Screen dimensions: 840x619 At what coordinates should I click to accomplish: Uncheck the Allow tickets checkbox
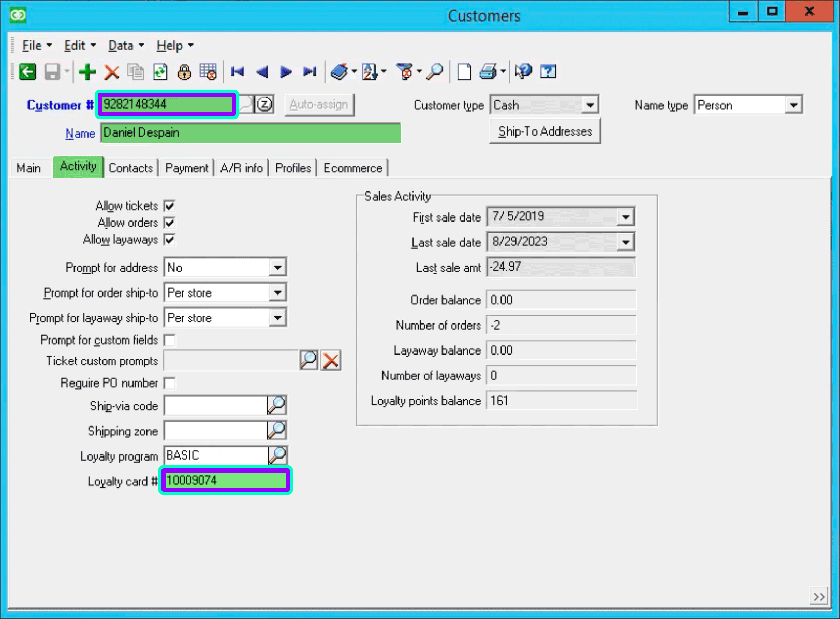(169, 206)
